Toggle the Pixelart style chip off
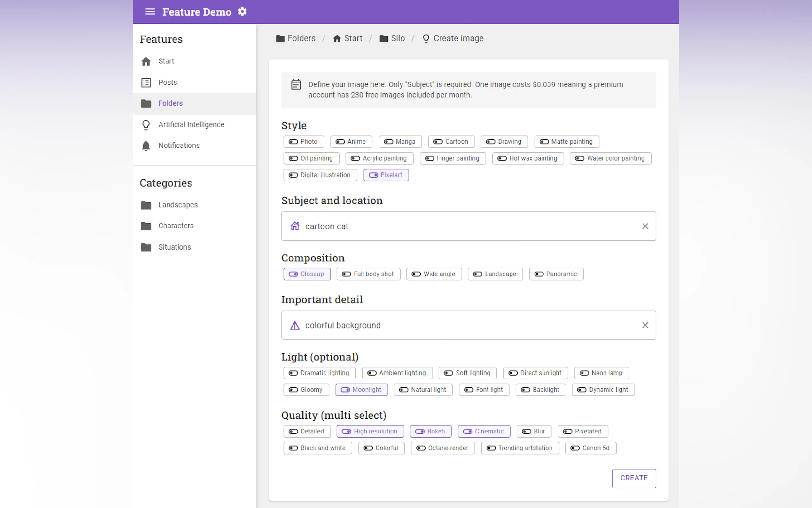The image size is (812, 508). tap(386, 175)
